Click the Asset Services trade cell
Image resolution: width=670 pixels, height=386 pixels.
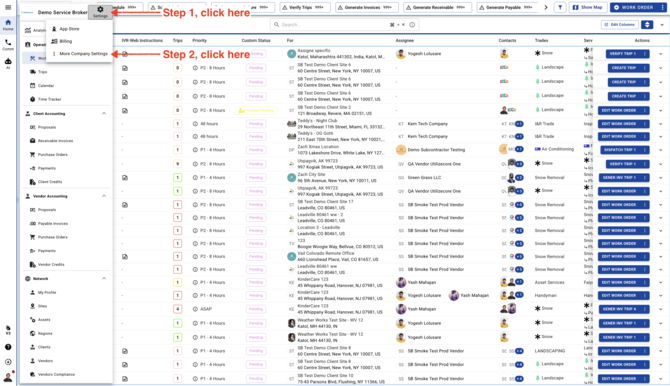pos(550,283)
